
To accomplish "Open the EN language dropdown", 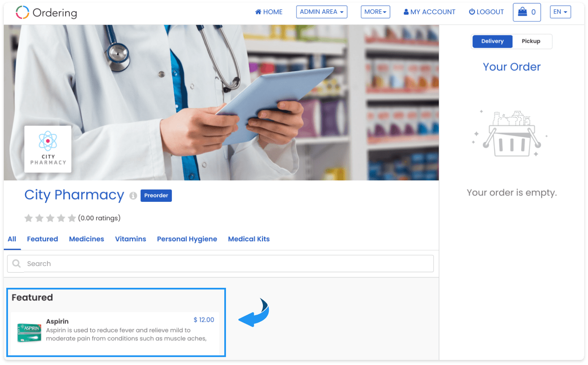I will click(x=560, y=12).
